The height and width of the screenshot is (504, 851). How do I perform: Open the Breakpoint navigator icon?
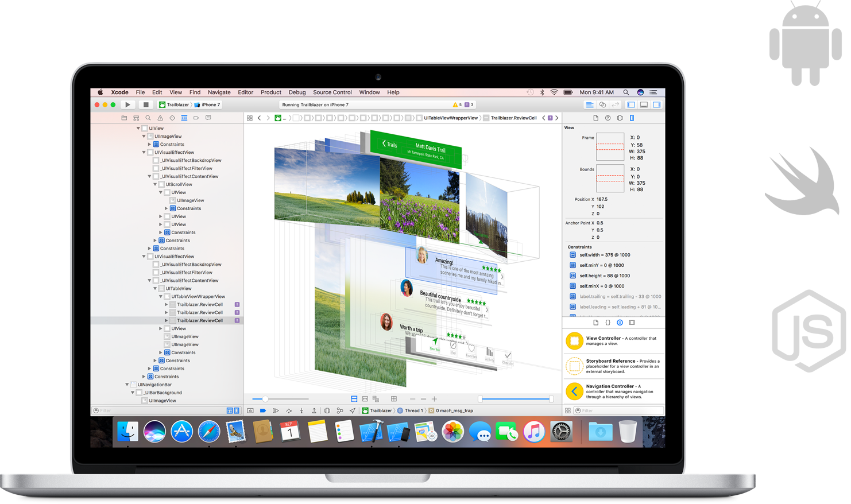pyautogui.click(x=196, y=118)
